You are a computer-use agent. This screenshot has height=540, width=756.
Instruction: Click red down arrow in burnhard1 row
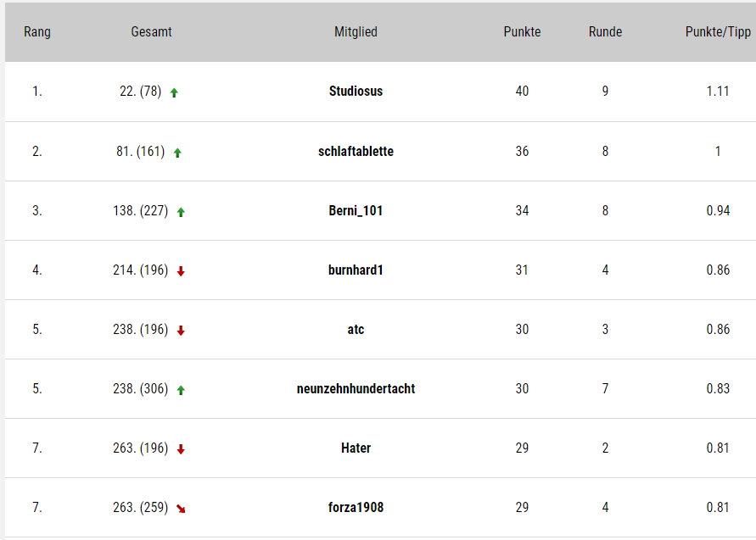[181, 271]
